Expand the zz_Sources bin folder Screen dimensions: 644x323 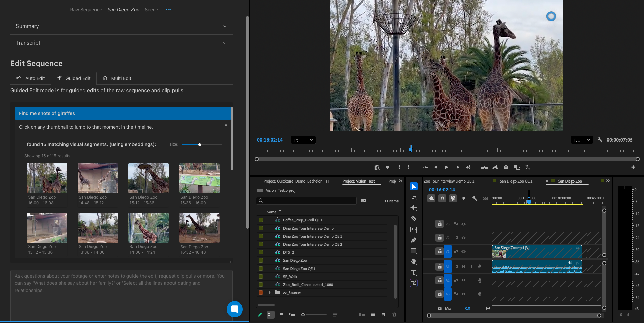point(269,293)
